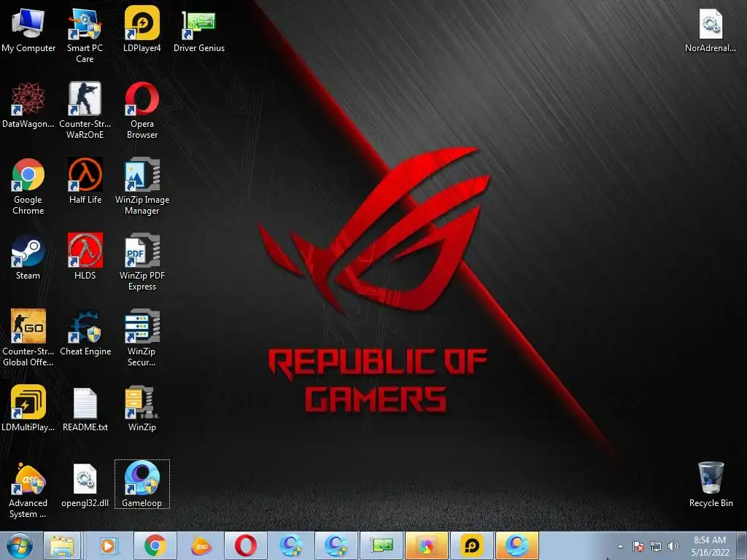Viewport: 747px width, 560px height.
Task: Open the taskbar clock and date
Action: [710, 546]
